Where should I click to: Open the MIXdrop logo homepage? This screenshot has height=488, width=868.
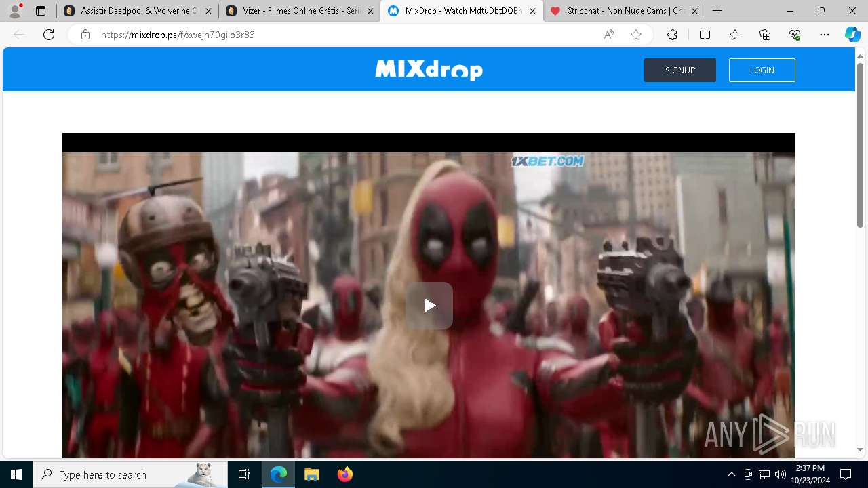click(429, 69)
